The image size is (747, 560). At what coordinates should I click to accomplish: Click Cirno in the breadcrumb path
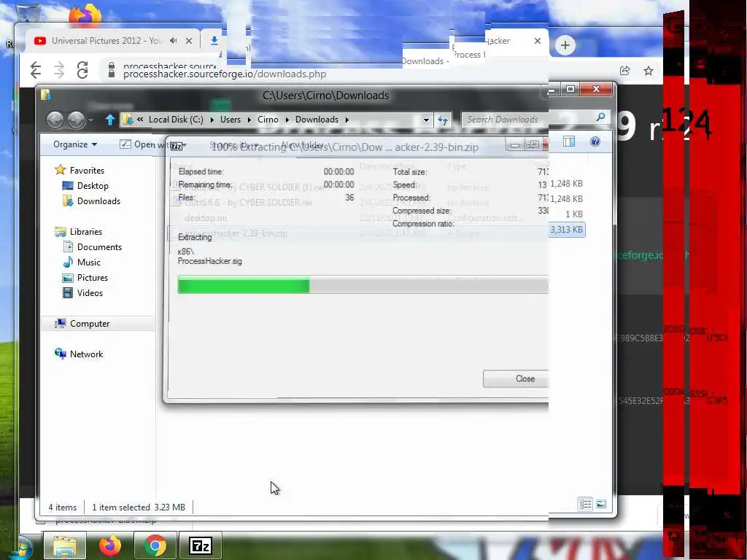[x=268, y=120]
